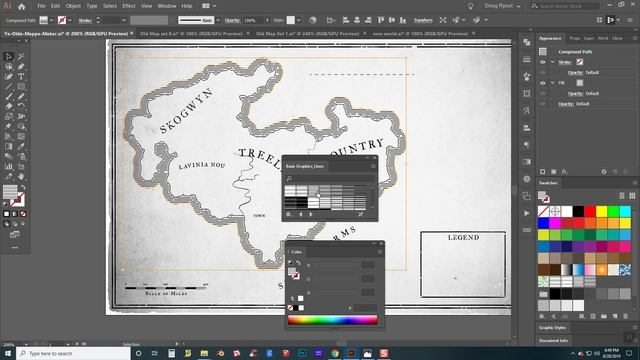Open Photoshop from the taskbar

[302, 353]
